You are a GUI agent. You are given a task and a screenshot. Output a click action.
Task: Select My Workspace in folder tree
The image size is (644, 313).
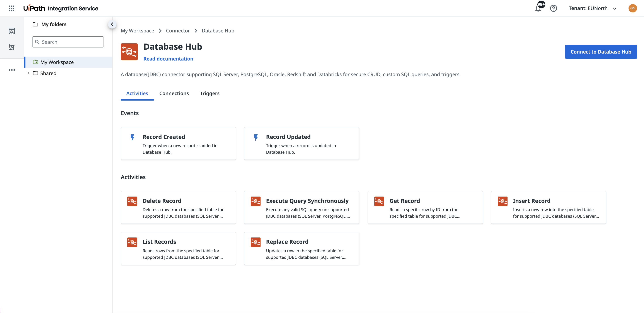[x=68, y=62]
